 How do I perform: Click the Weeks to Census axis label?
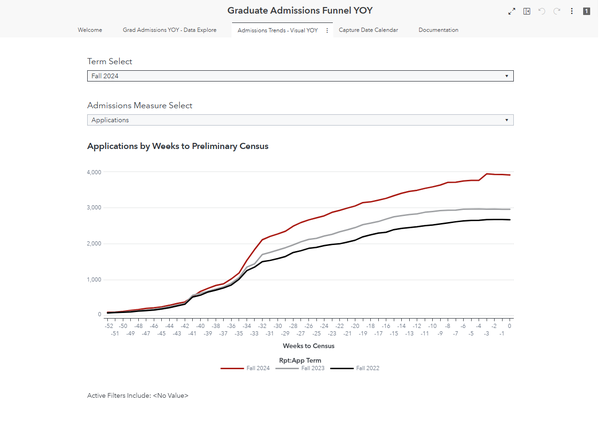308,346
